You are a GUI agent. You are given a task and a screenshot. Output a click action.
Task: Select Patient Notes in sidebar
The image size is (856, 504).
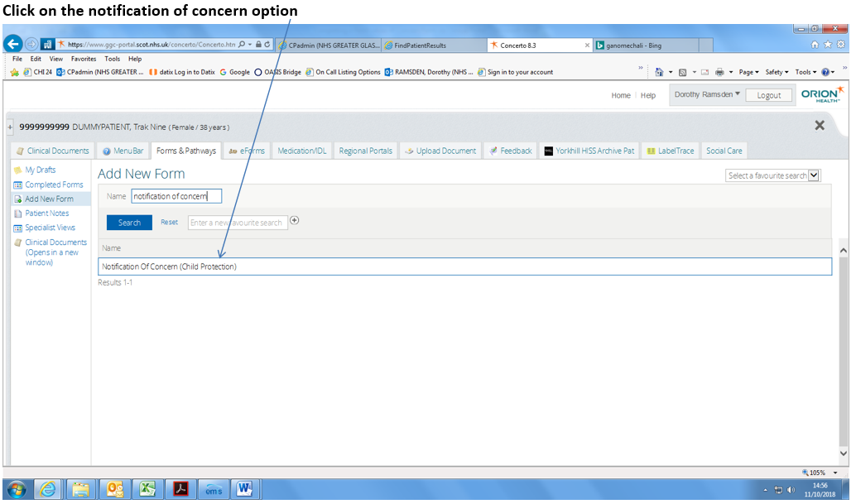(x=46, y=214)
